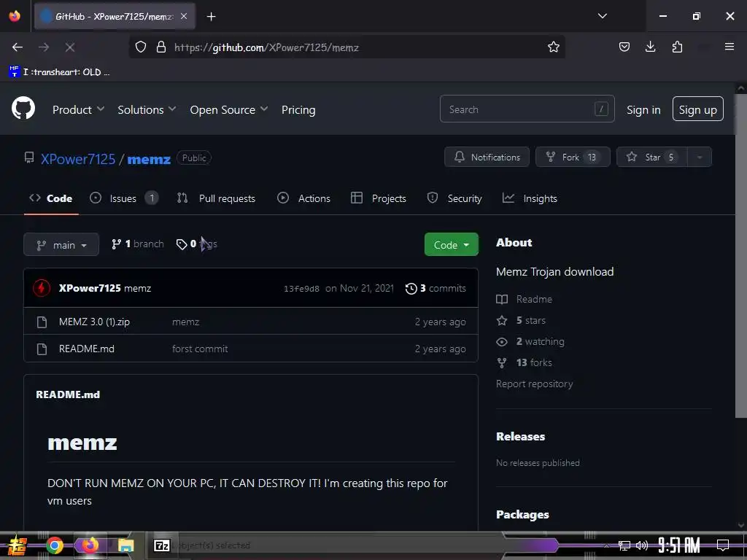Switch to 7-Zip window in taskbar

pos(161,545)
